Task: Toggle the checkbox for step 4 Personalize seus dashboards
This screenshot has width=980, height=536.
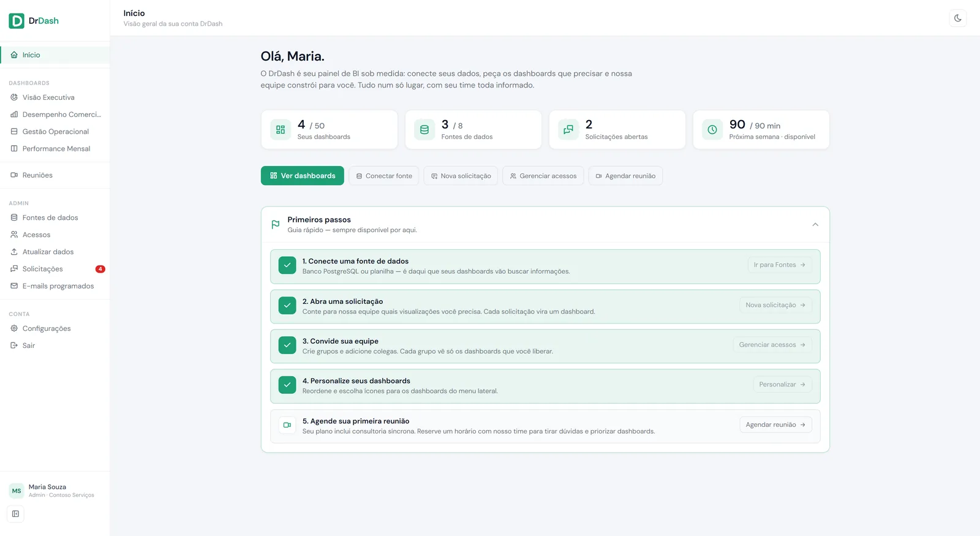Action: 287,385
